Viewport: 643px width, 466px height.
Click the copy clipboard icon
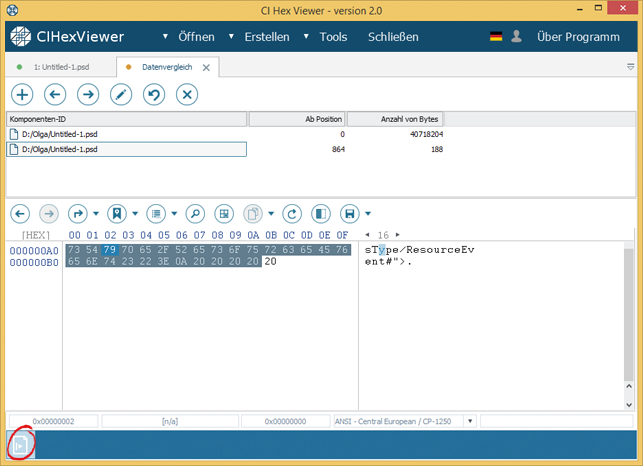coord(253,214)
